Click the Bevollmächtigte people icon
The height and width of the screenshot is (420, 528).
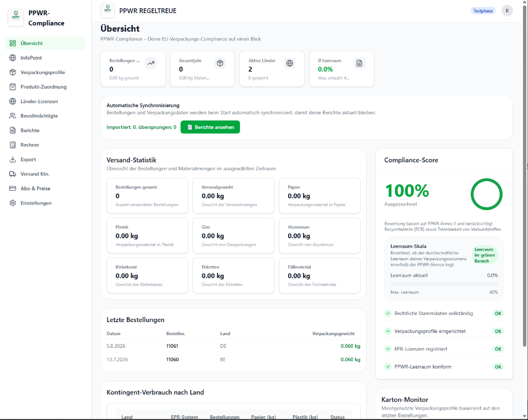point(13,115)
